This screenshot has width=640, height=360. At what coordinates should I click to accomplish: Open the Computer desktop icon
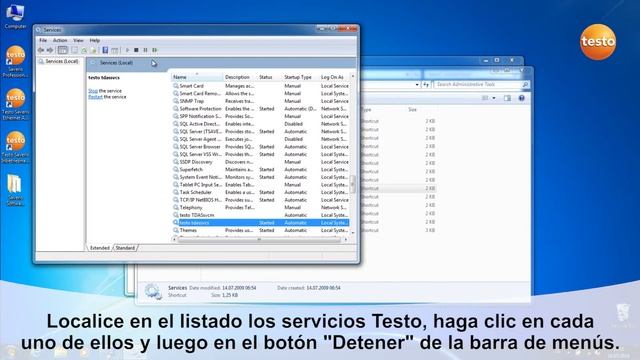click(x=15, y=16)
